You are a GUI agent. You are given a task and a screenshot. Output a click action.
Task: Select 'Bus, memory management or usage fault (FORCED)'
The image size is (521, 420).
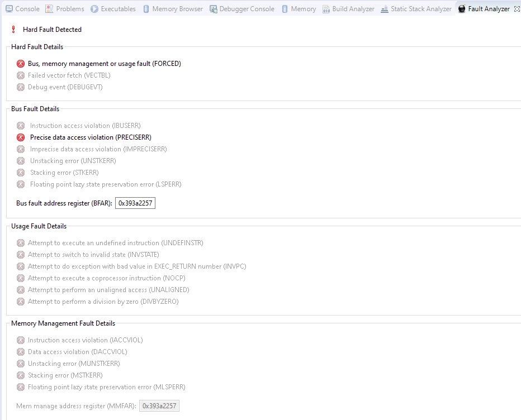[x=105, y=64]
